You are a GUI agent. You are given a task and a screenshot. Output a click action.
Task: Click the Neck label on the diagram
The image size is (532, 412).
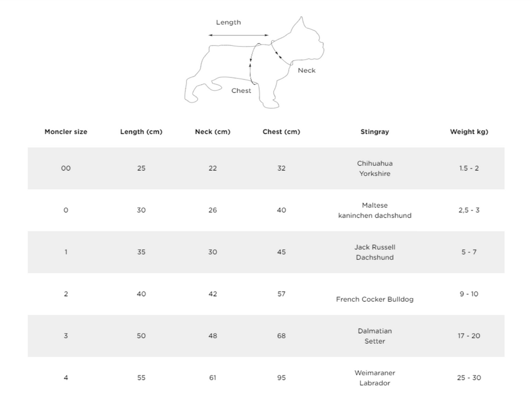click(307, 70)
